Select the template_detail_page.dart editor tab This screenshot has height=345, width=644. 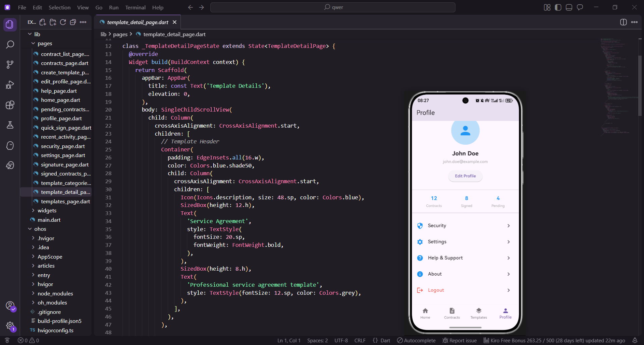pyautogui.click(x=138, y=22)
